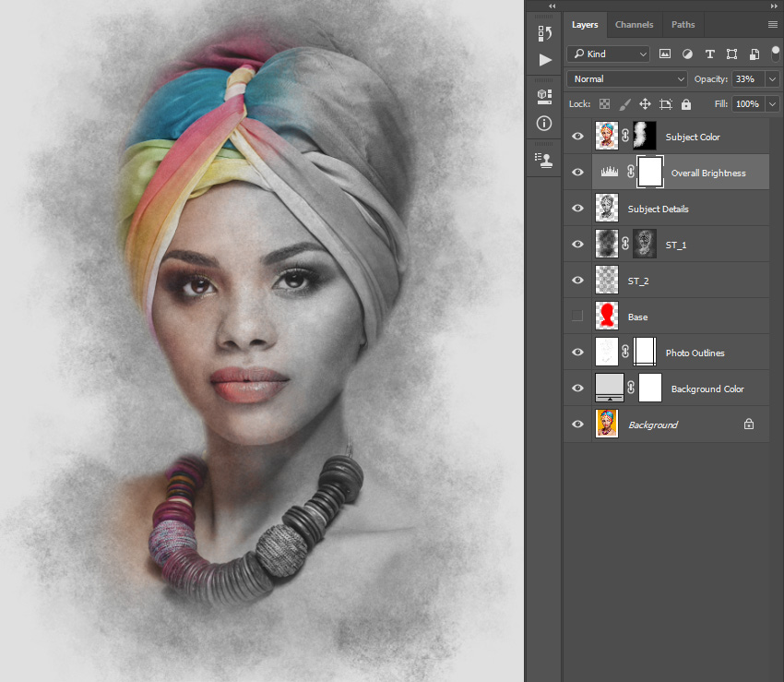Image resolution: width=784 pixels, height=682 pixels.
Task: Click the Fill 100% value field
Action: (x=747, y=104)
